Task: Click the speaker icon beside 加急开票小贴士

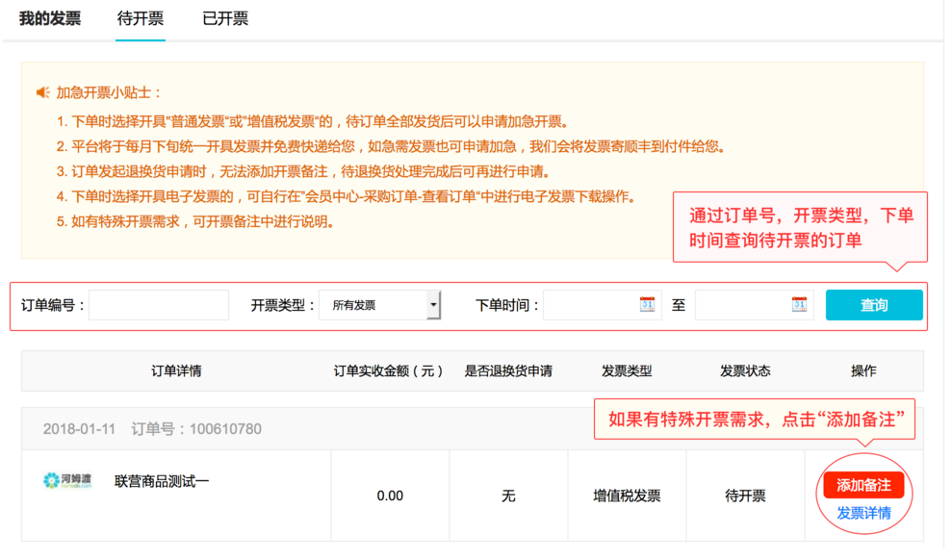Action: click(42, 92)
